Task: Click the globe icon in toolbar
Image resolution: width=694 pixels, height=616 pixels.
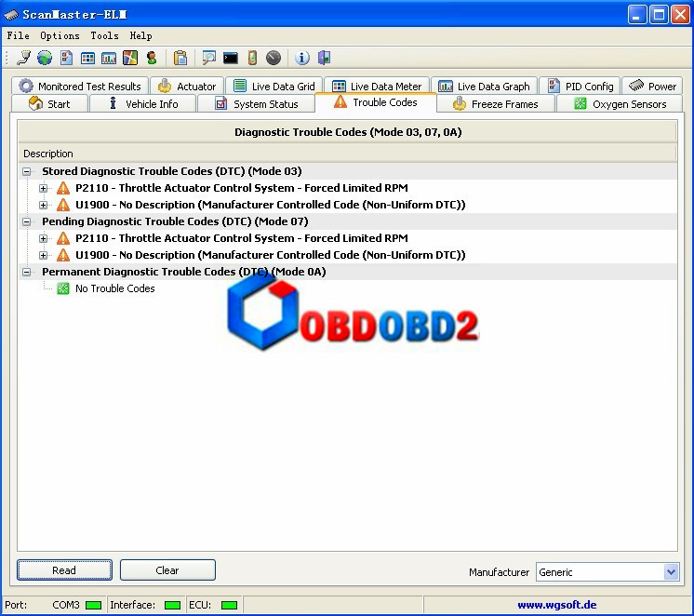Action: pos(44,58)
